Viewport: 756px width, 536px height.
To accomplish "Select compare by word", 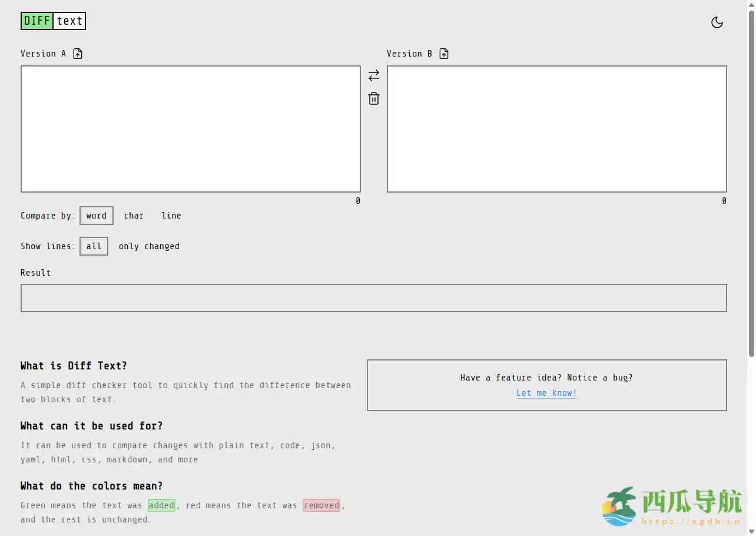I will pos(97,216).
